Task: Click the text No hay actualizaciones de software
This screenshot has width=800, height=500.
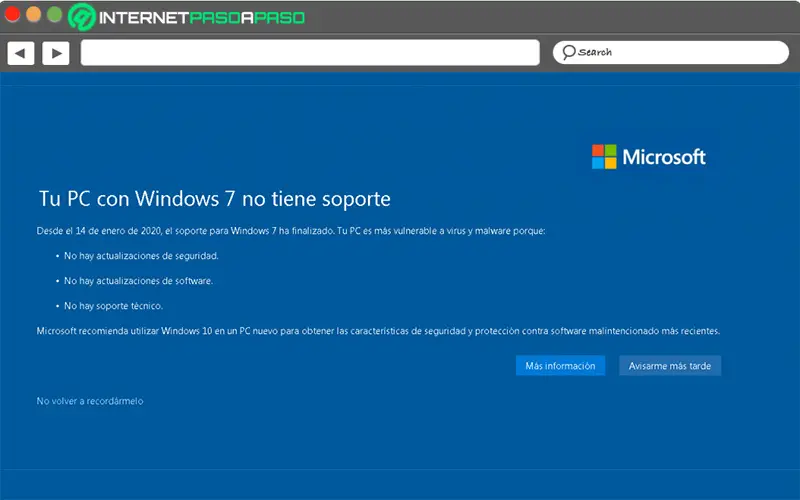Action: (138, 281)
